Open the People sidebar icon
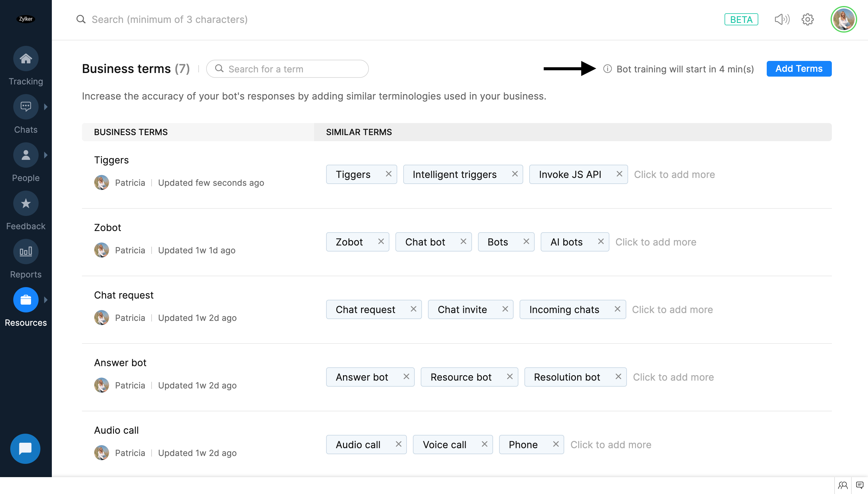The width and height of the screenshot is (868, 494). tap(26, 155)
